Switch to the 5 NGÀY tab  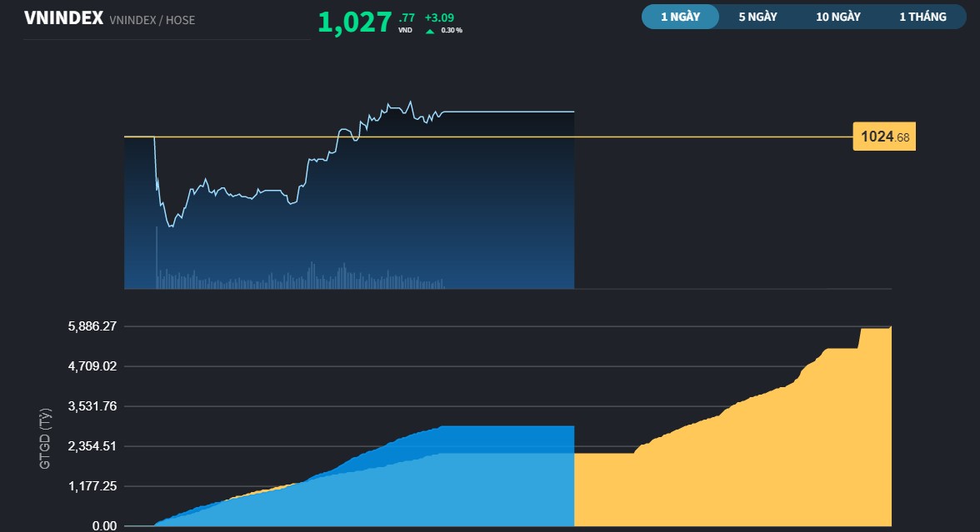pyautogui.click(x=757, y=17)
